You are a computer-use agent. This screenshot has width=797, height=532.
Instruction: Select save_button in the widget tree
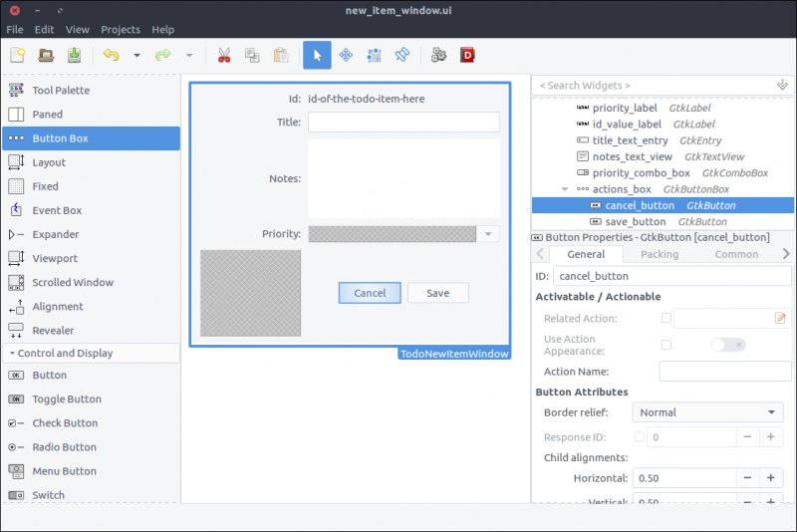point(635,221)
